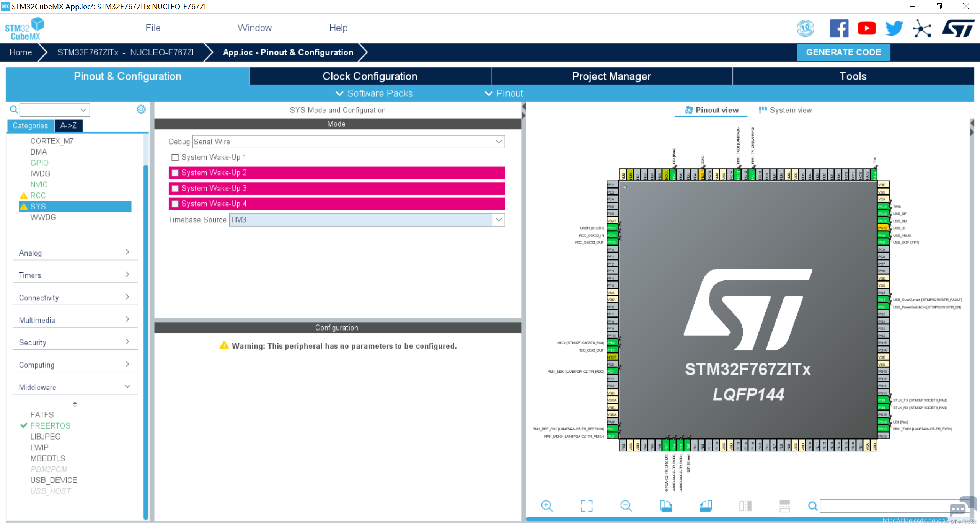
Task: Click the GENERATE CODE button
Action: tap(843, 52)
